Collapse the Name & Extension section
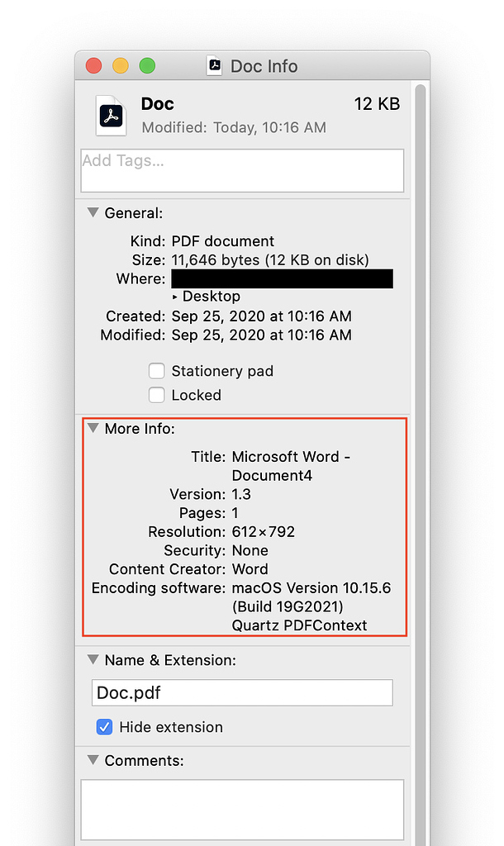Viewport: 504px width, 846px height. (93, 660)
